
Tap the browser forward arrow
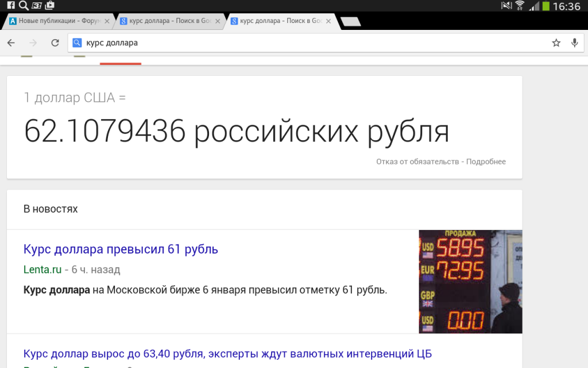33,43
